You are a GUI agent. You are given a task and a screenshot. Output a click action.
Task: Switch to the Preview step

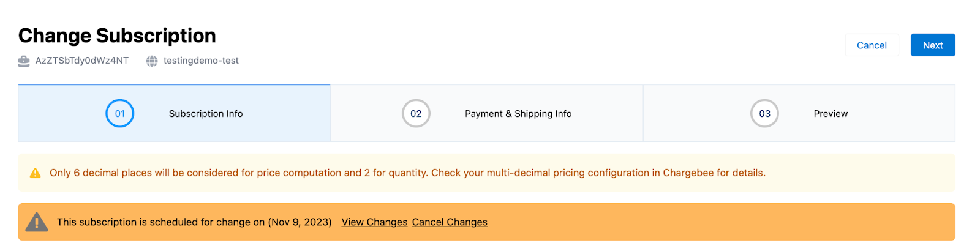(x=831, y=114)
